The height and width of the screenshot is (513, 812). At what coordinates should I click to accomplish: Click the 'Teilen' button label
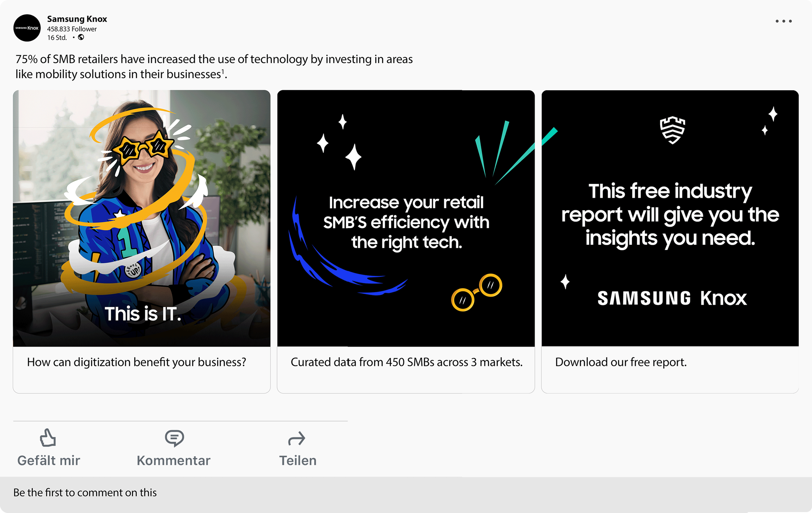click(298, 460)
